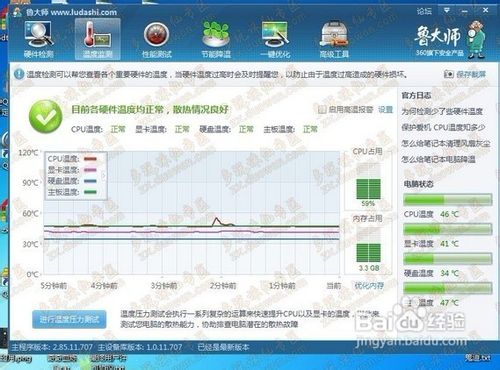Image resolution: width=500 pixels, height=370 pixels.
Task: Click the 已经是最新版本 status text
Action: click(223, 347)
